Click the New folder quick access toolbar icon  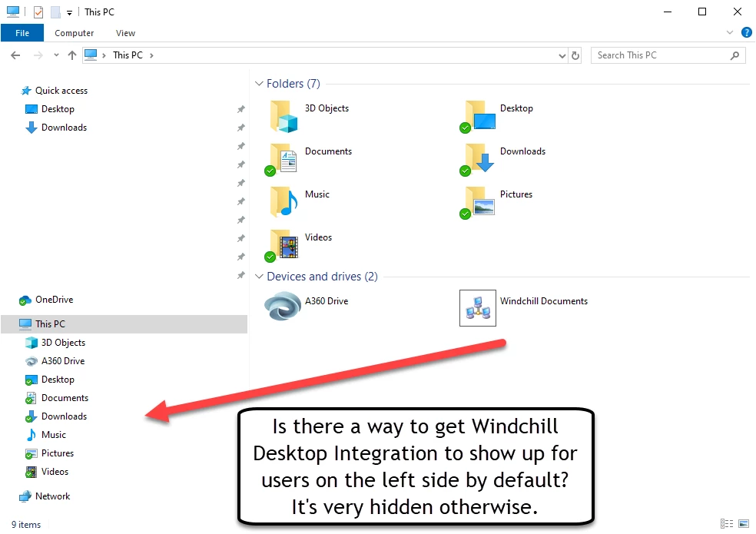click(55, 12)
